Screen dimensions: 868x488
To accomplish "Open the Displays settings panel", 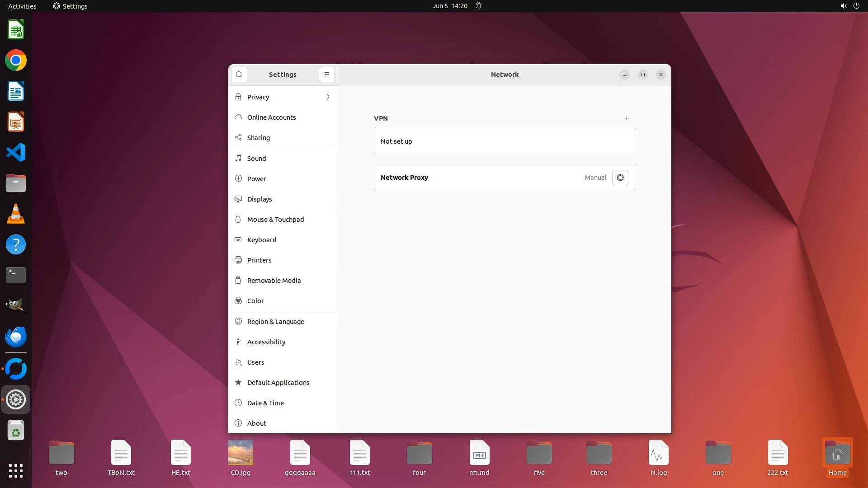I will point(259,199).
